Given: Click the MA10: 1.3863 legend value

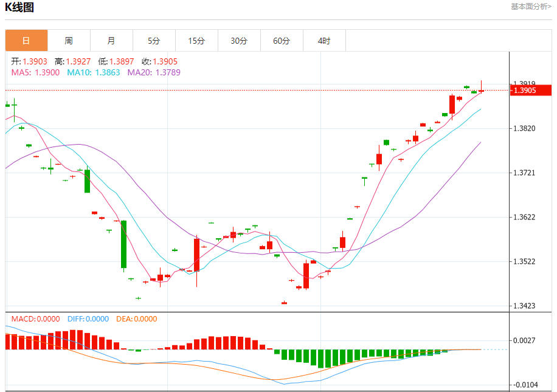Looking at the screenshot, I should tap(94, 72).
